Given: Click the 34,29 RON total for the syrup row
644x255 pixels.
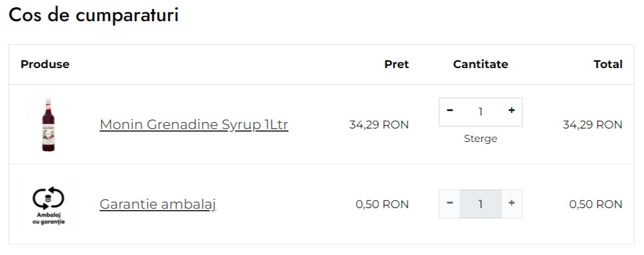Looking at the screenshot, I should (x=593, y=125).
